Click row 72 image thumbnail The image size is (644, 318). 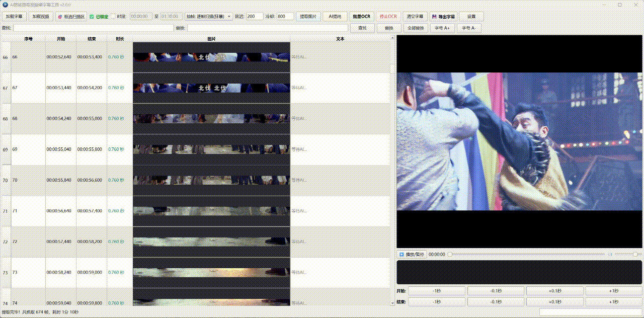pyautogui.click(x=211, y=242)
